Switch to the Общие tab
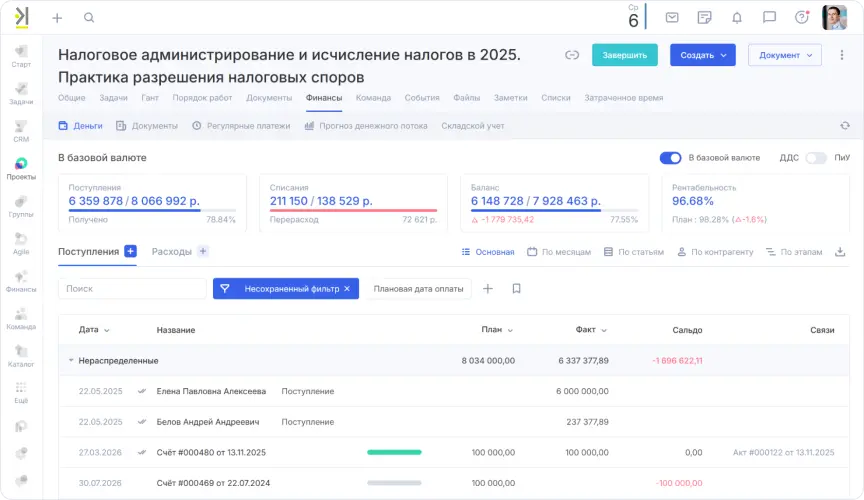This screenshot has width=864, height=500. coord(72,98)
